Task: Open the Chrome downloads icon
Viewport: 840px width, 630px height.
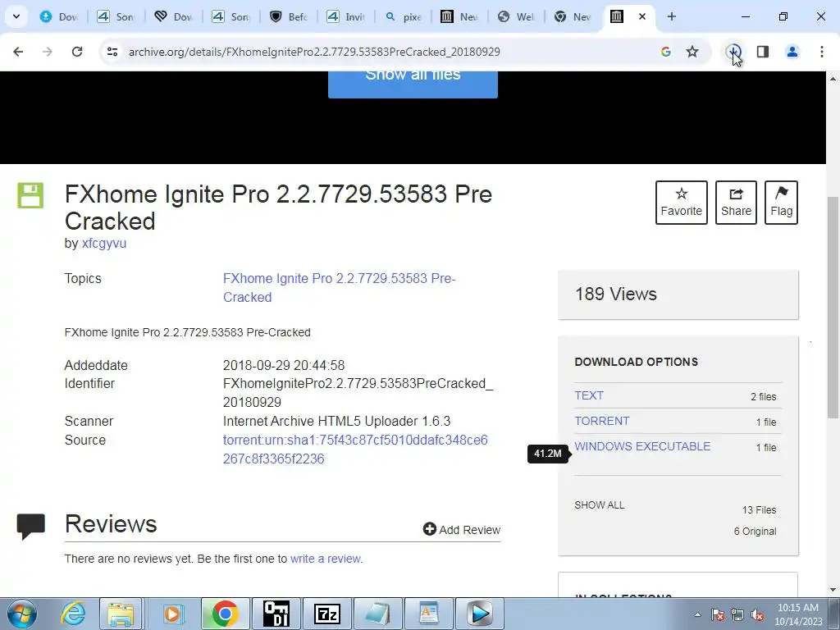Action: (733, 52)
